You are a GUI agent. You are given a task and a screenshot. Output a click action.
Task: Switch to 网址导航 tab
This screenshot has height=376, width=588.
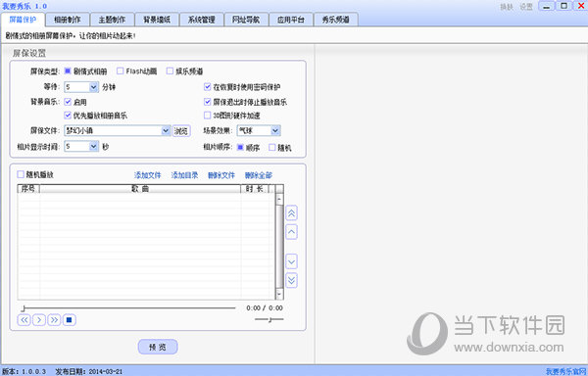click(246, 20)
